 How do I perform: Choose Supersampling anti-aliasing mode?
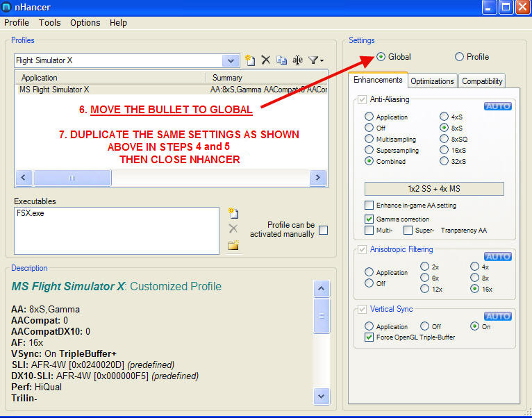pos(369,149)
